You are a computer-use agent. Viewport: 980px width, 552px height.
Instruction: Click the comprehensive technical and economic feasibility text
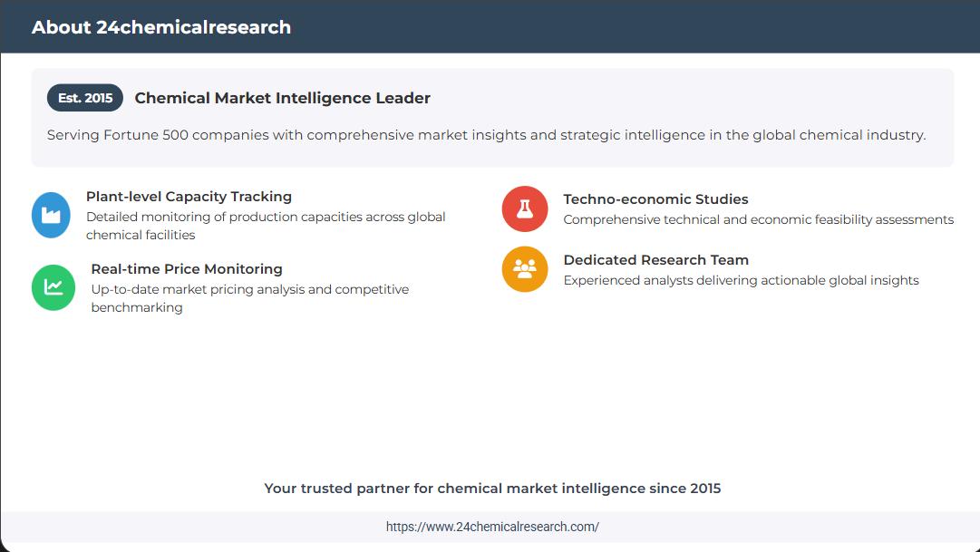point(758,219)
